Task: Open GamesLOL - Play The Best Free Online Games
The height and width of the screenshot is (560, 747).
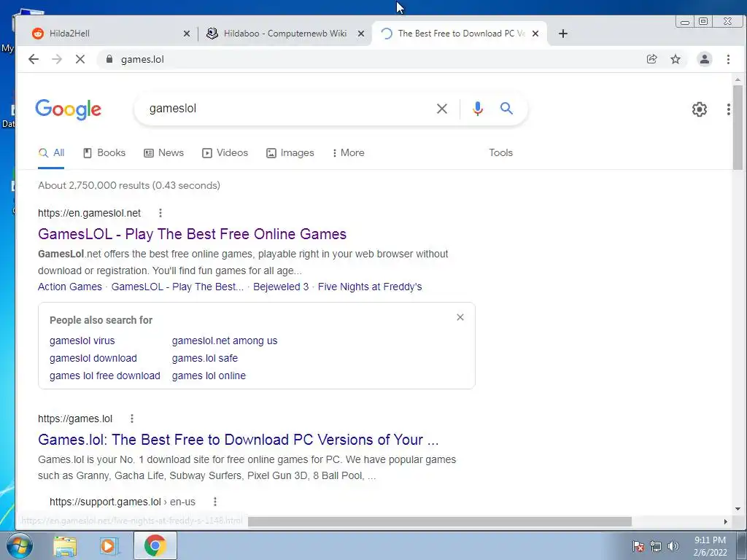Action: point(192,234)
